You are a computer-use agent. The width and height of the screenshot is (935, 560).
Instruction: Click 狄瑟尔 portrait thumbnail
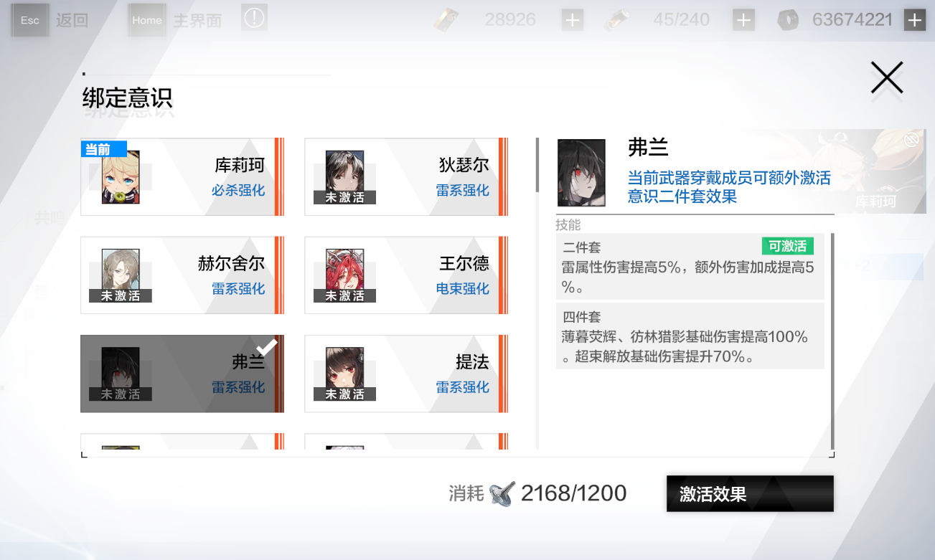(344, 177)
